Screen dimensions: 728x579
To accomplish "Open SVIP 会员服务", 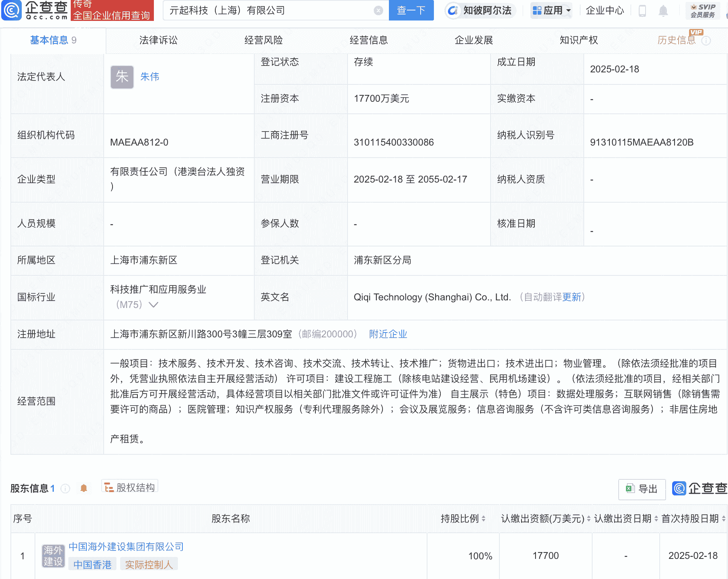I will coord(703,11).
